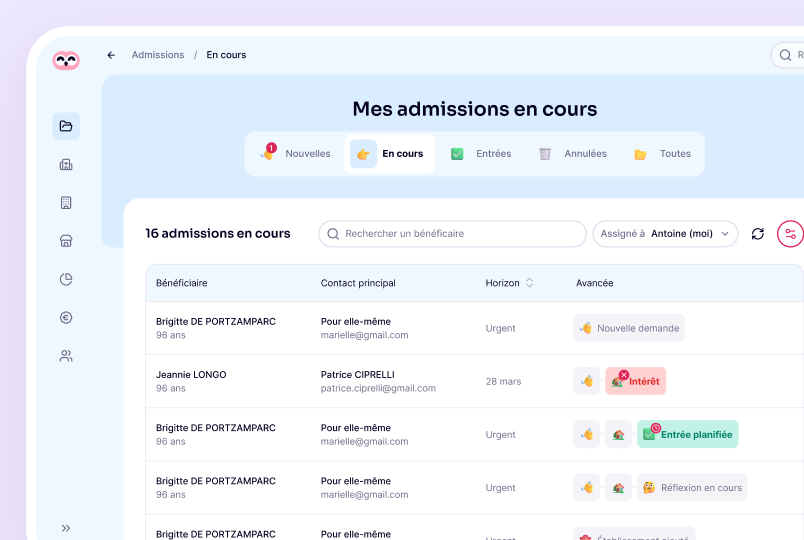Switch to the Entrées tab

[481, 154]
